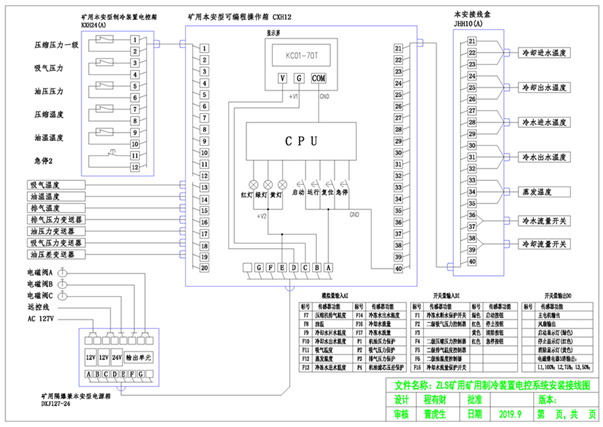Click the date value 2019.9
This screenshot has height=427, width=603.
click(x=510, y=414)
